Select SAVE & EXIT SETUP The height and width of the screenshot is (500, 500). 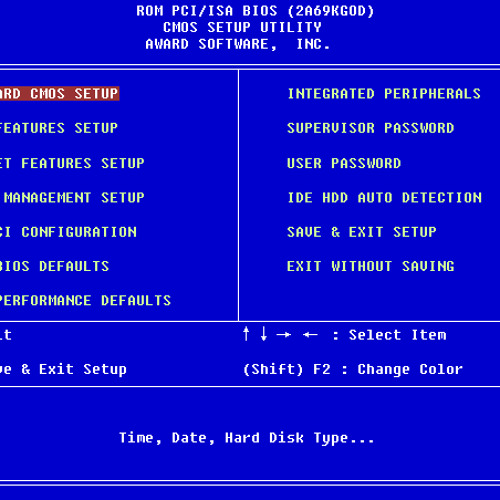(x=362, y=232)
